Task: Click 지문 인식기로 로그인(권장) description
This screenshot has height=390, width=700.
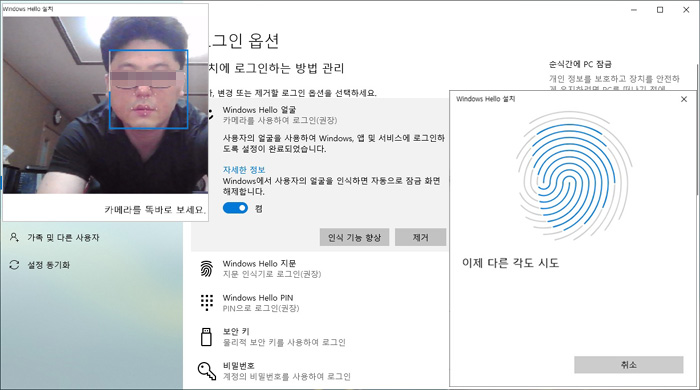Action: pos(272,274)
